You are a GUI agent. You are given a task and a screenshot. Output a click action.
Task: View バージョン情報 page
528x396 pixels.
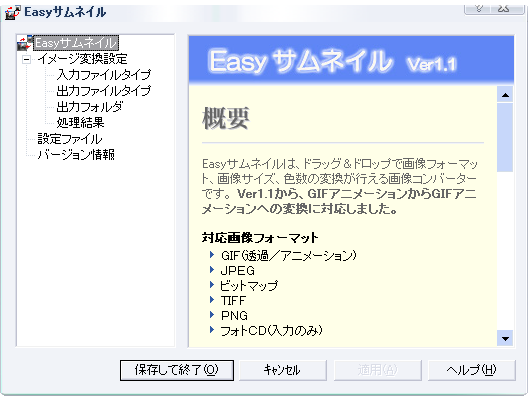coord(76,155)
